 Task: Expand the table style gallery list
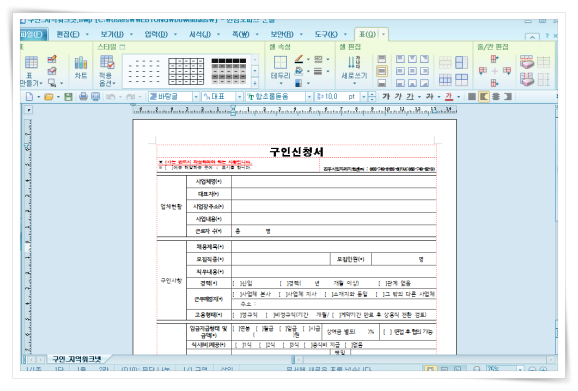tap(255, 83)
